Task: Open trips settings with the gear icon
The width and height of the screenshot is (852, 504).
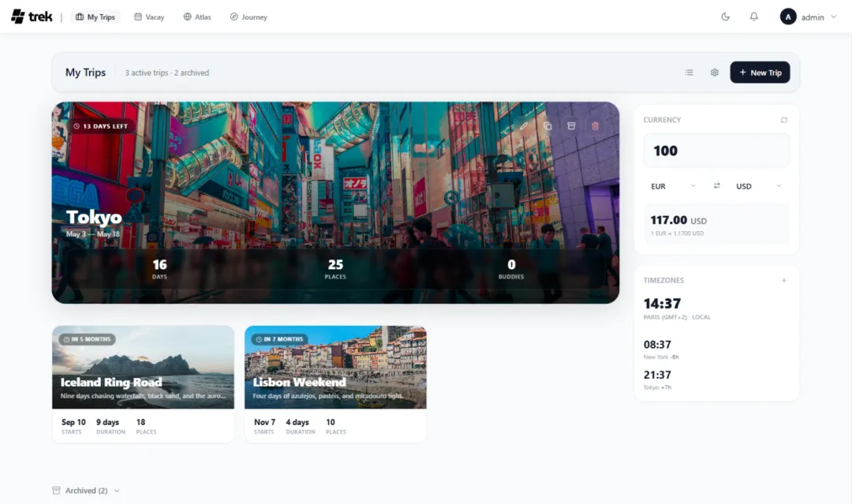Action: click(x=714, y=72)
